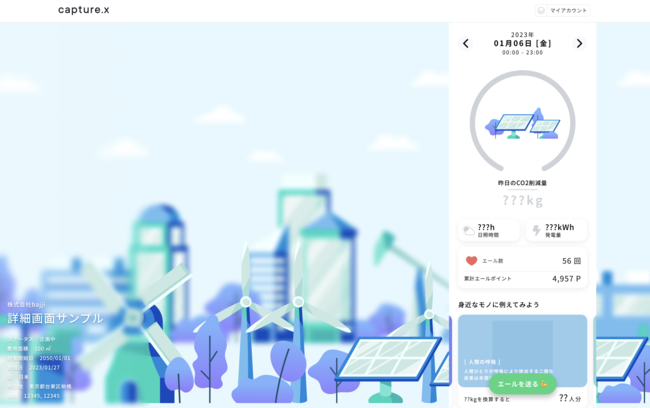Send a cheer with エールを送る button
This screenshot has width=650, height=408.
tap(522, 384)
